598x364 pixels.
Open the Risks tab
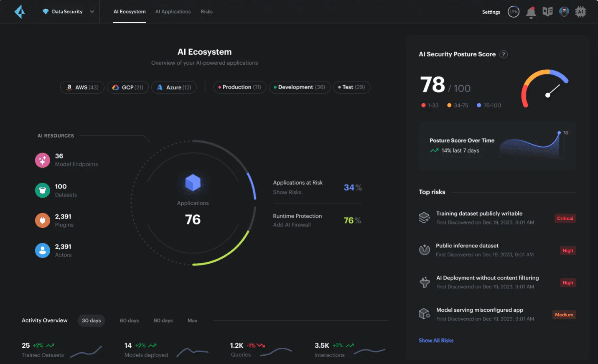pyautogui.click(x=206, y=11)
